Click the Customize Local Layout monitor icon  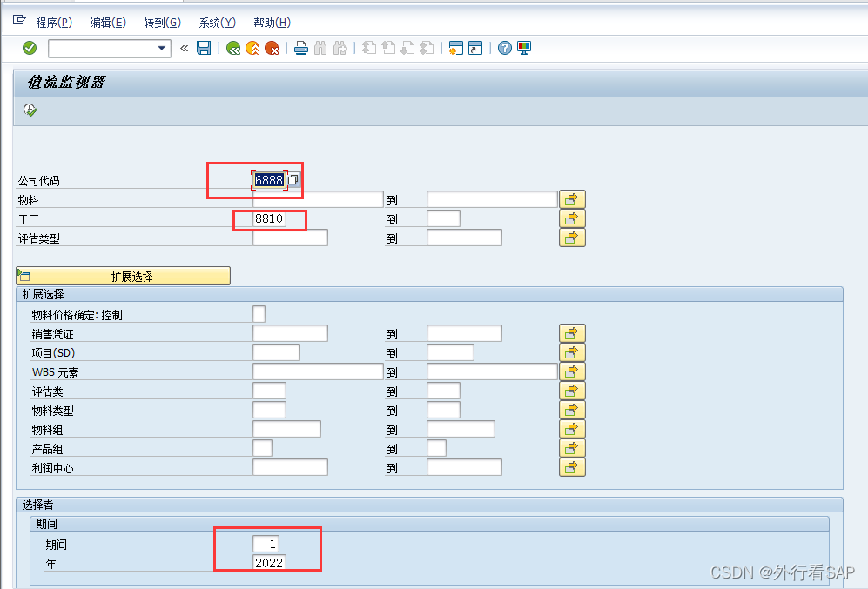[524, 48]
